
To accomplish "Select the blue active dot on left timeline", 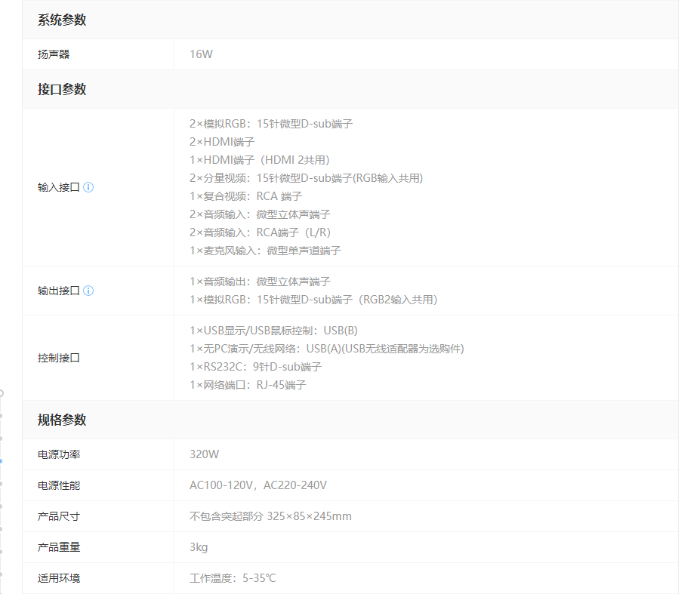I will pos(1,460).
